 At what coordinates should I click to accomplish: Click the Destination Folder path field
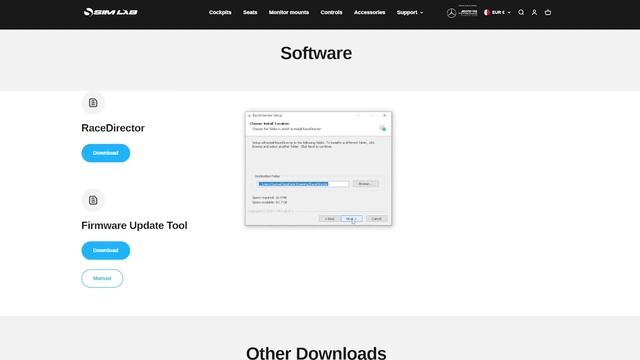pos(303,184)
